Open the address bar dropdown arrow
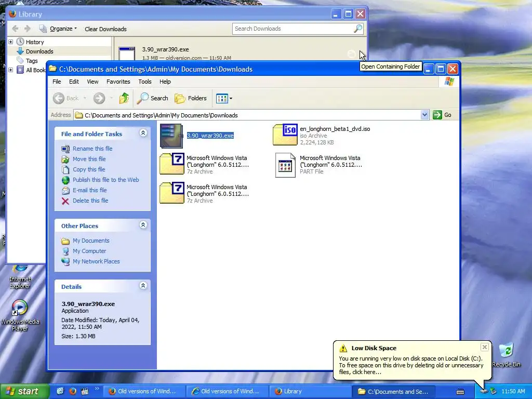This screenshot has height=399, width=532. tap(424, 115)
